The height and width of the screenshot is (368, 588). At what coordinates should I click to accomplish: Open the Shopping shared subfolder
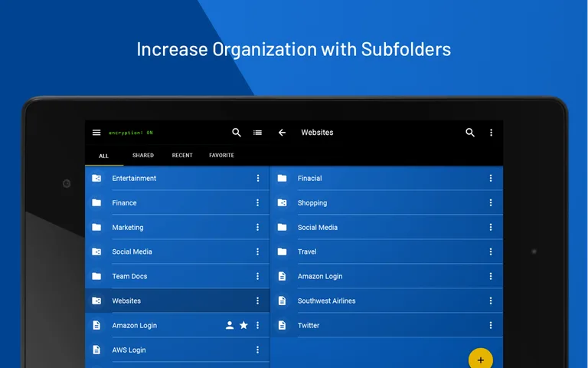[x=312, y=202]
